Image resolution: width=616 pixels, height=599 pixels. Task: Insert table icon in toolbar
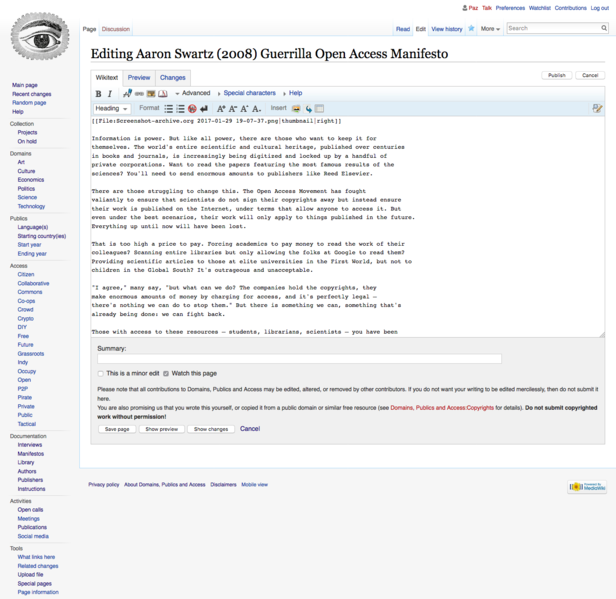320,109
